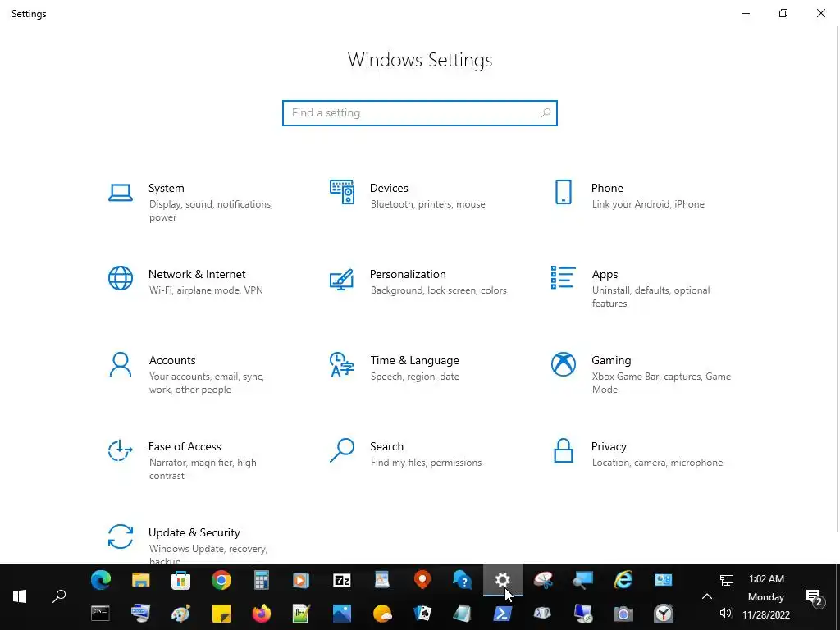This screenshot has height=630, width=840.
Task: Click the Settings window vertical scrollbar
Action: [838, 279]
